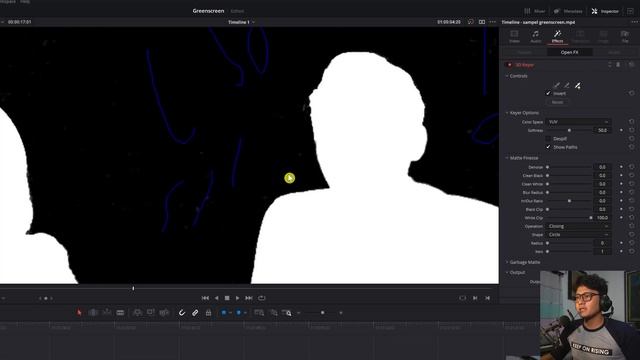Screen dimensions: 640x360
Task: Jump to last frame
Action: coord(249,298)
